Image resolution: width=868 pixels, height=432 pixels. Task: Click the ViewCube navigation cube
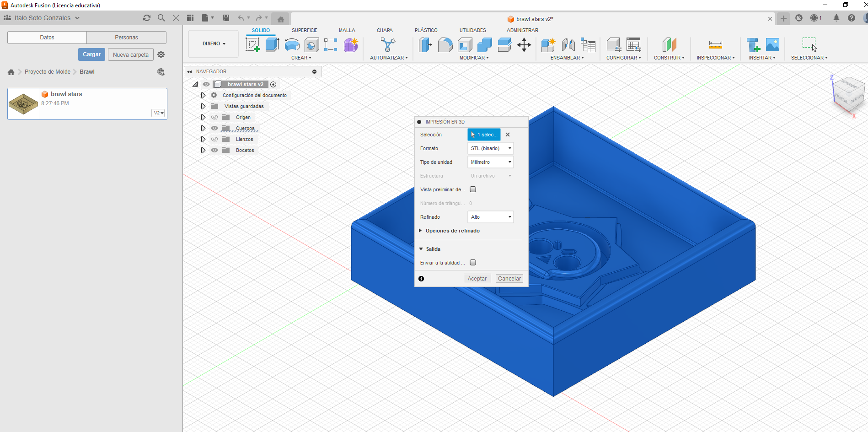[849, 96]
